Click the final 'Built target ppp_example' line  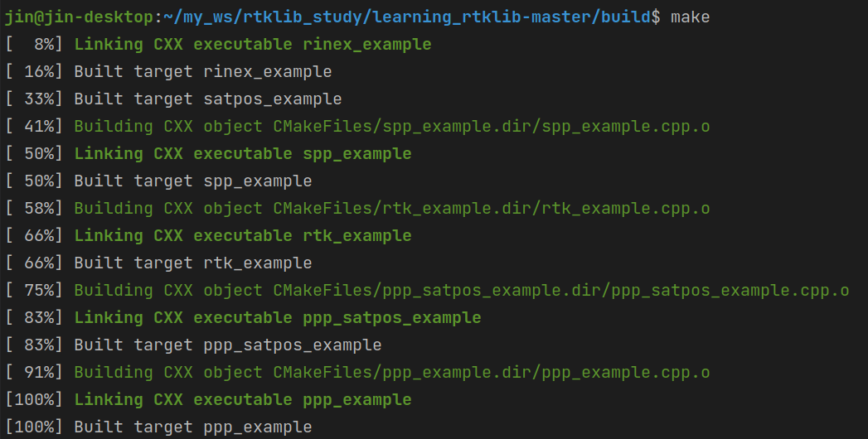tap(193, 427)
